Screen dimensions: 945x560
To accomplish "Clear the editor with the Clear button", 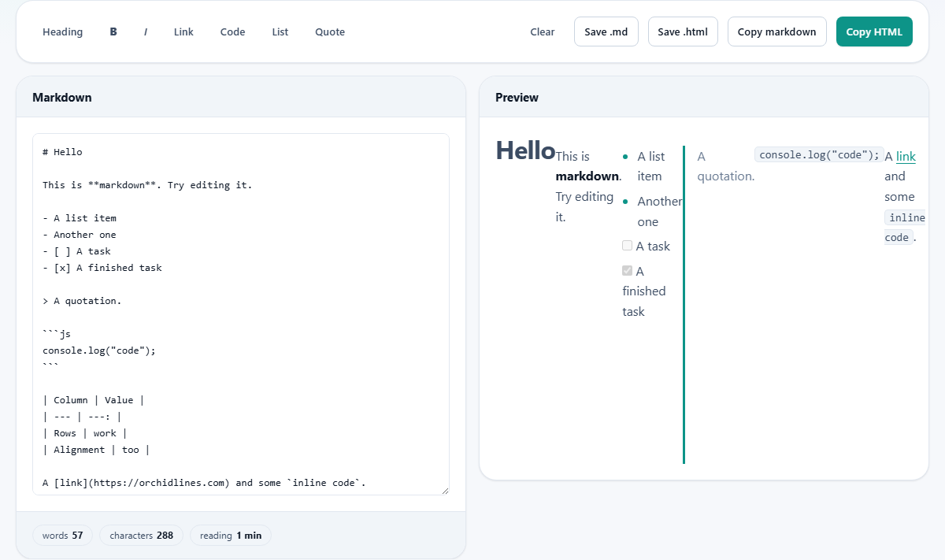I will (x=543, y=32).
